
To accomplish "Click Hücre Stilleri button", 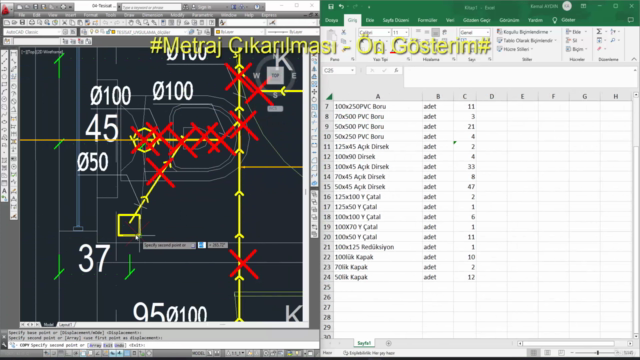I will pos(515,49).
